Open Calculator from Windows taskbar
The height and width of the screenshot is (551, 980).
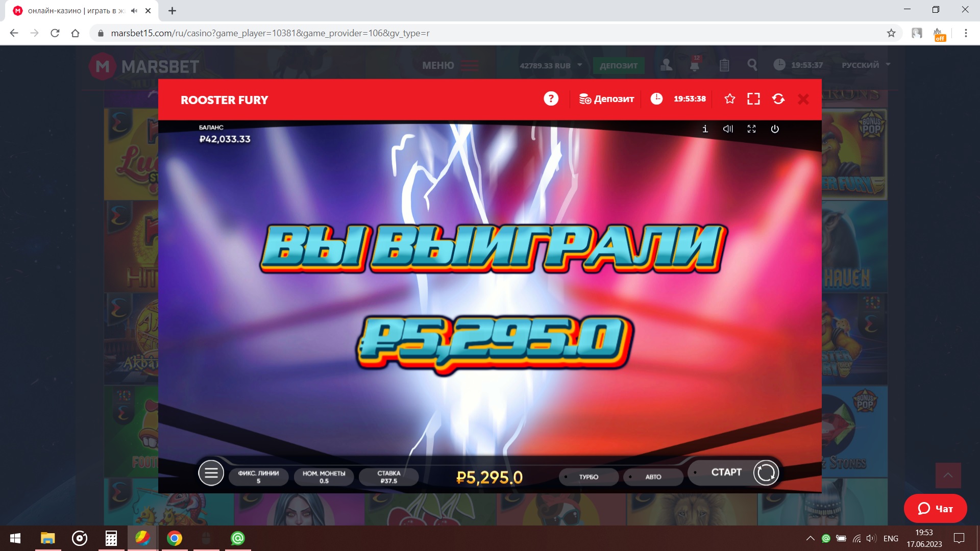111,538
